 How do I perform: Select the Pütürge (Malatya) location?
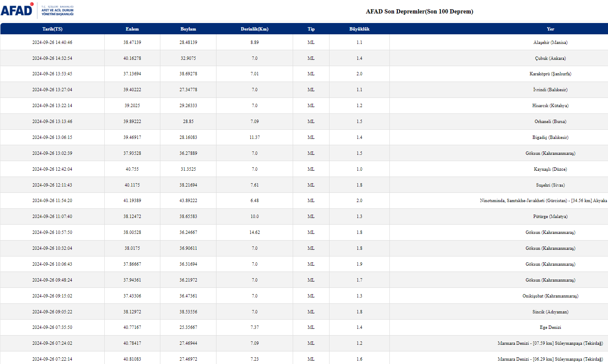[551, 216]
